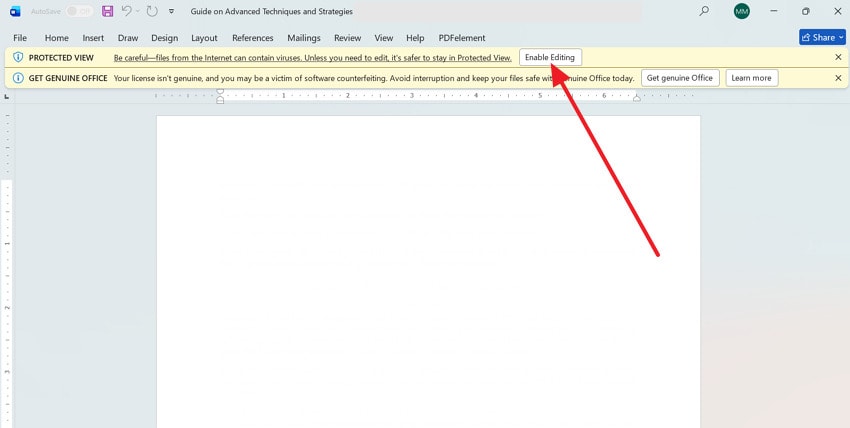
Task: Open the Draw tab
Action: (128, 38)
